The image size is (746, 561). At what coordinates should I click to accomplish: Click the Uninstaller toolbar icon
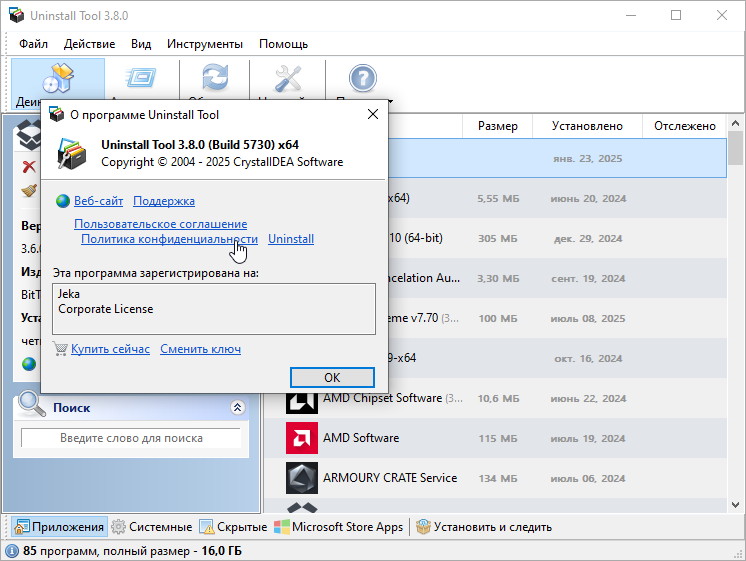(x=58, y=79)
